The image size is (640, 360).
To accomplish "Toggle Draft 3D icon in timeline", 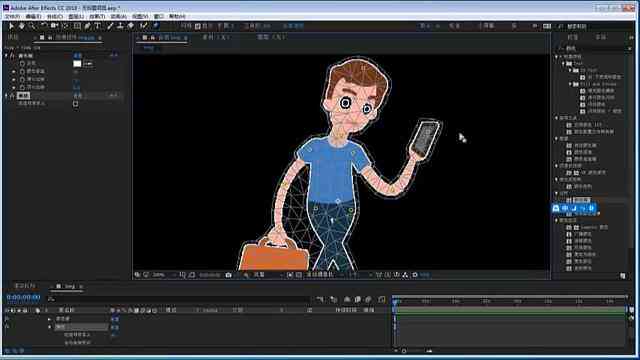I will pos(334,300).
